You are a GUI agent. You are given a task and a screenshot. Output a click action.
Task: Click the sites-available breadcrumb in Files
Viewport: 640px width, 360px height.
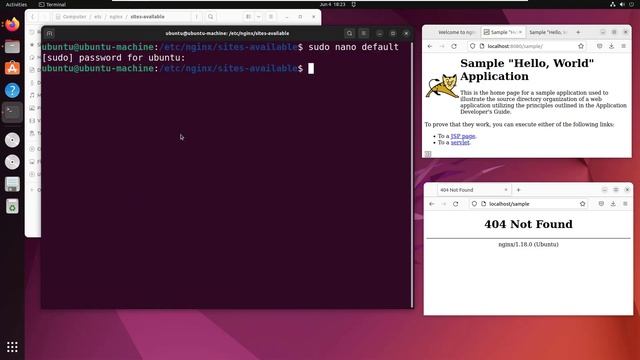(x=147, y=17)
